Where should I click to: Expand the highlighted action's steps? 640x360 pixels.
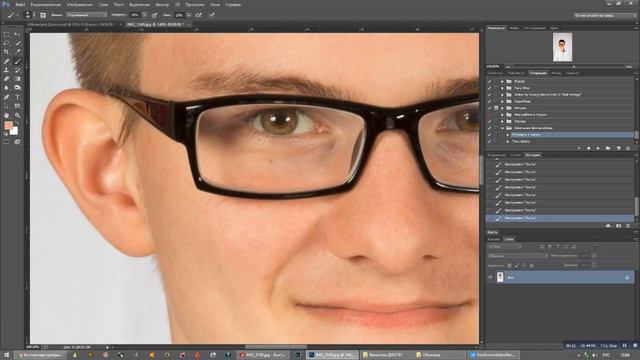(508, 135)
